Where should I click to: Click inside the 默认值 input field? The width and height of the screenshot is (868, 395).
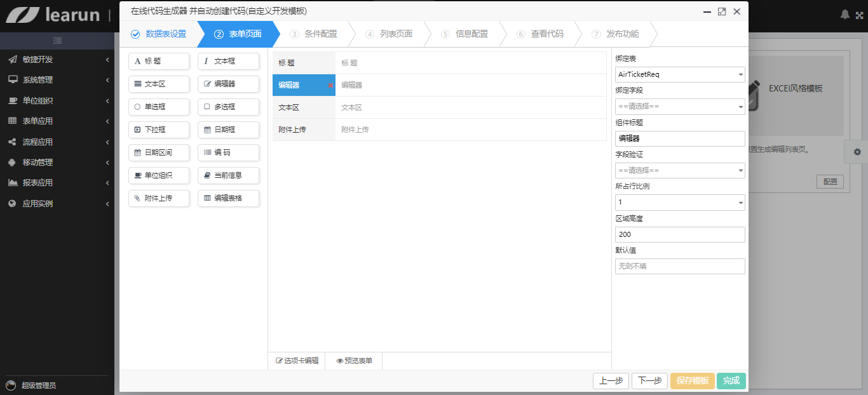click(680, 266)
